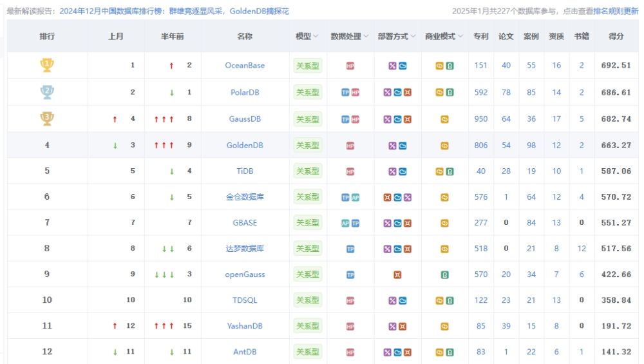The width and height of the screenshot is (644, 364).
Task: Click the 关系型 tag in TiDB row
Action: point(308,171)
